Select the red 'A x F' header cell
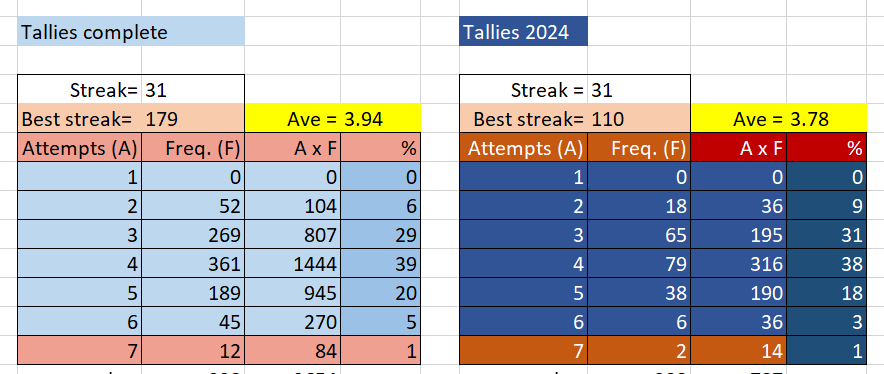Viewport: 884px width, 374px height. coord(739,148)
